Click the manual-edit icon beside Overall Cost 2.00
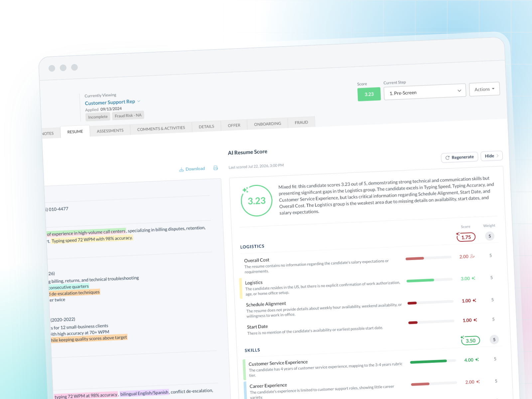Image resolution: width=532 pixels, height=399 pixels. tap(472, 256)
